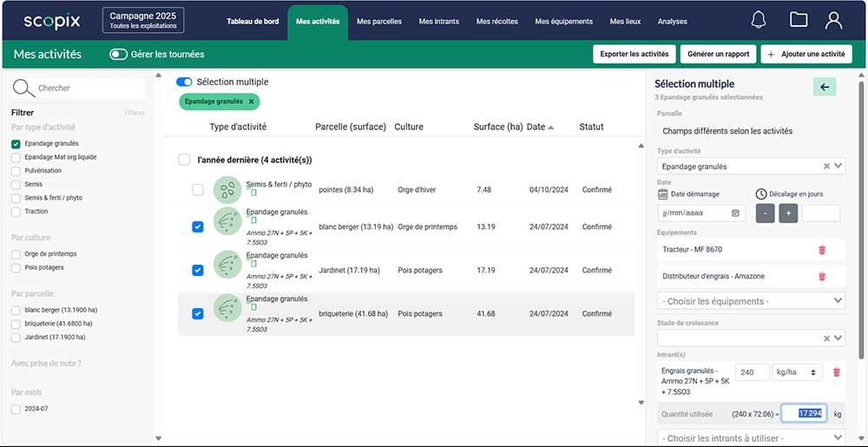Remove Epandage granulés filter chip

(x=252, y=102)
